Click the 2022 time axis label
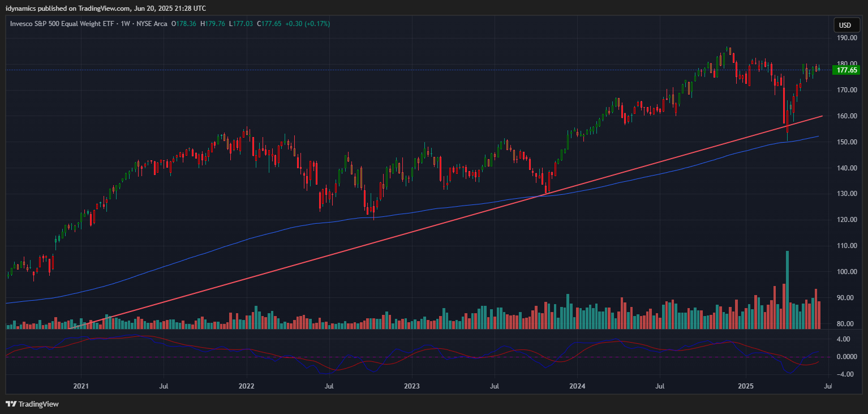868x414 pixels. coord(246,386)
